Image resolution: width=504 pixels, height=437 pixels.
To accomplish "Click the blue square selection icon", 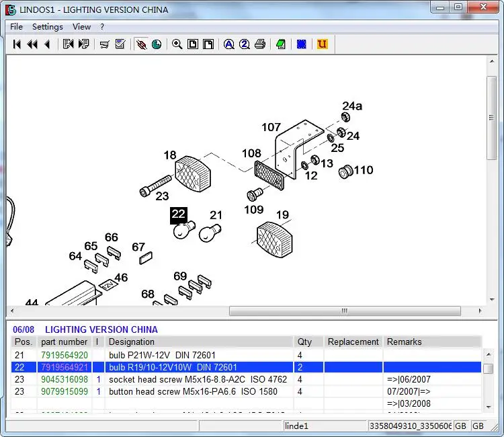I will click(x=302, y=44).
